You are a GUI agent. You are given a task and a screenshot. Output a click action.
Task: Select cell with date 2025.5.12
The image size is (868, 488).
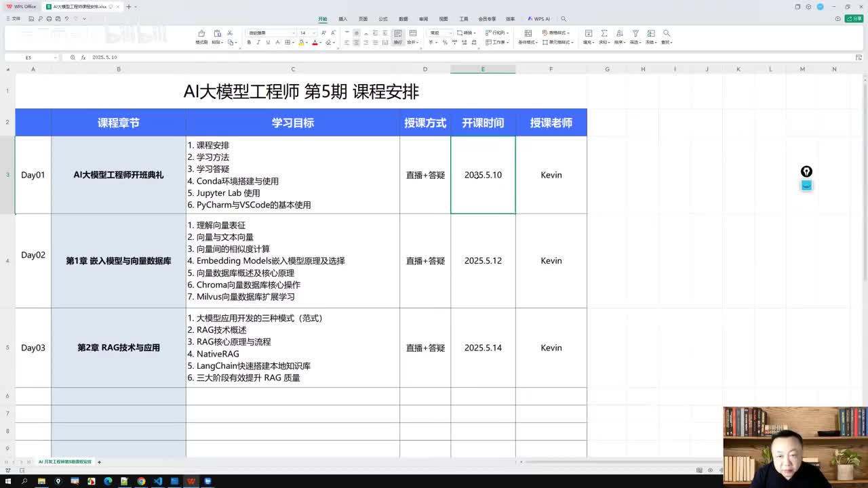[483, 261]
